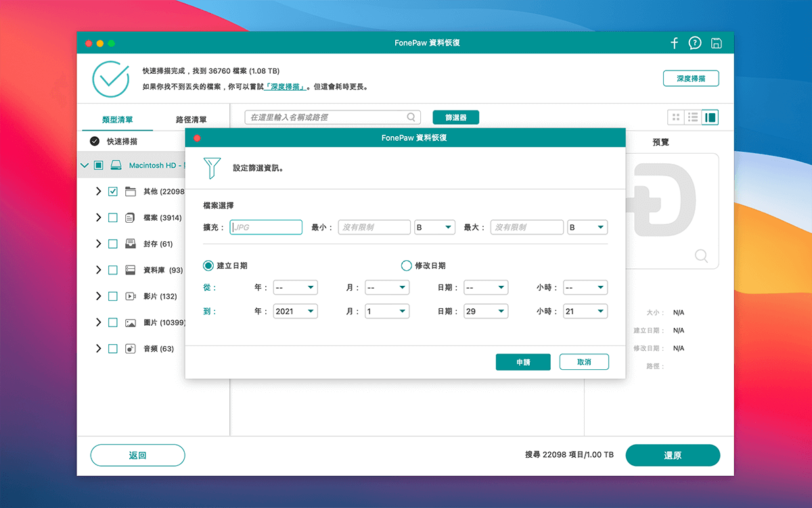Image resolution: width=812 pixels, height=508 pixels.
Task: Click the folder icon next to 其他
Action: click(x=131, y=192)
